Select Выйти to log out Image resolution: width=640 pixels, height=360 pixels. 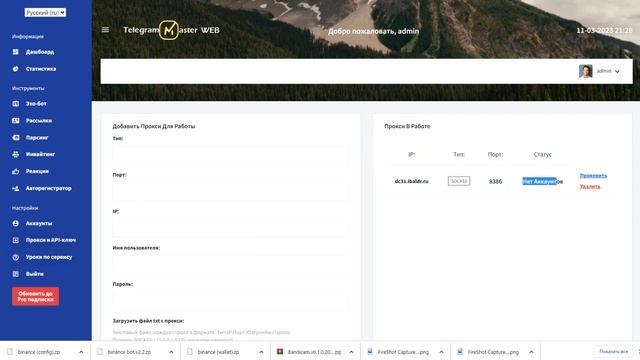(35, 274)
